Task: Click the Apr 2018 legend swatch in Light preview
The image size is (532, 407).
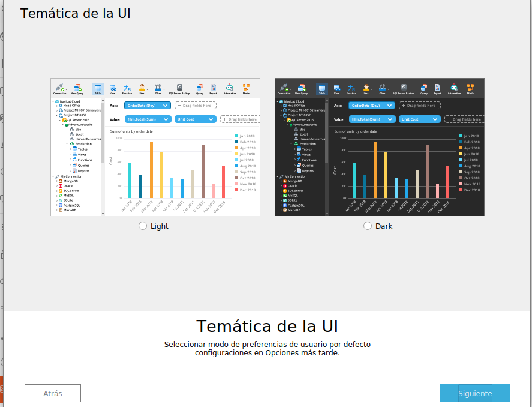Action: (x=237, y=148)
